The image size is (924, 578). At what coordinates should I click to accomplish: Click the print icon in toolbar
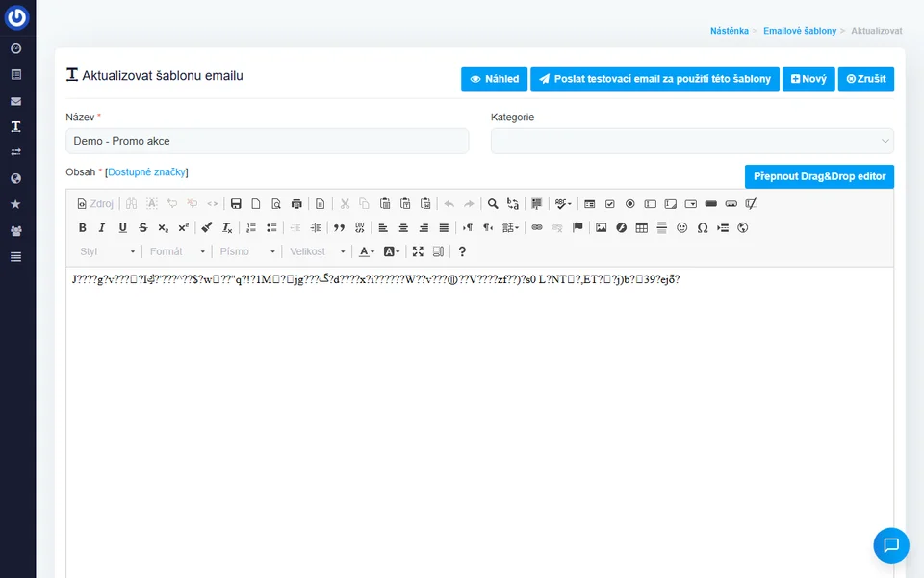click(x=296, y=204)
